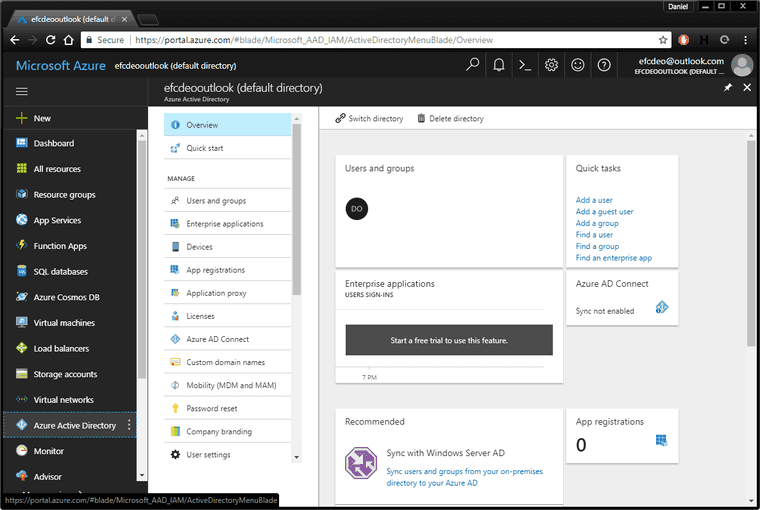Open the Cloud Shell icon in top bar
Viewport: 760px width, 510px height.
pos(525,65)
